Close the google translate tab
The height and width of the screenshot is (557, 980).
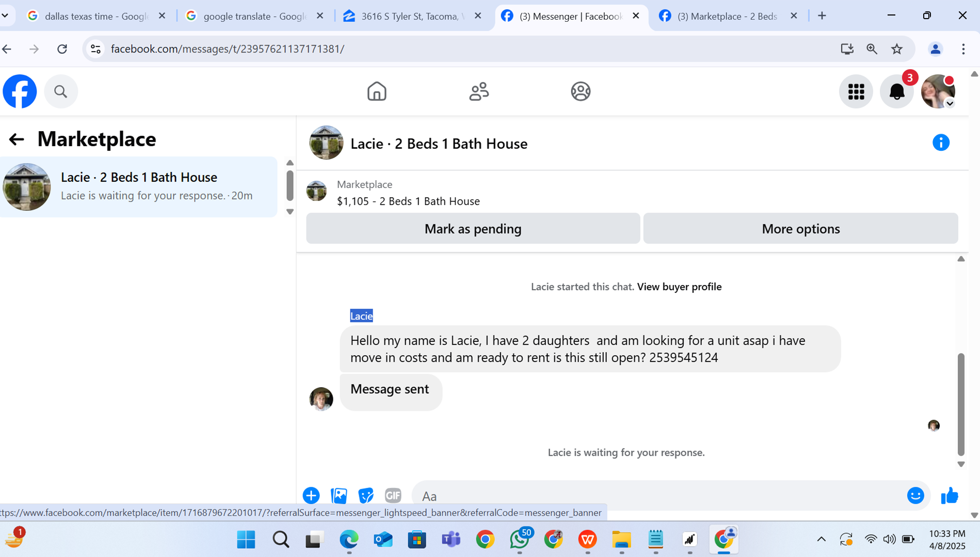click(320, 16)
